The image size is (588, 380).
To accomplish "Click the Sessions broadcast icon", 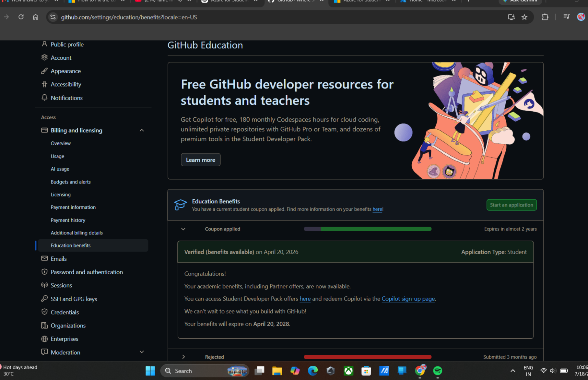I will click(x=44, y=285).
